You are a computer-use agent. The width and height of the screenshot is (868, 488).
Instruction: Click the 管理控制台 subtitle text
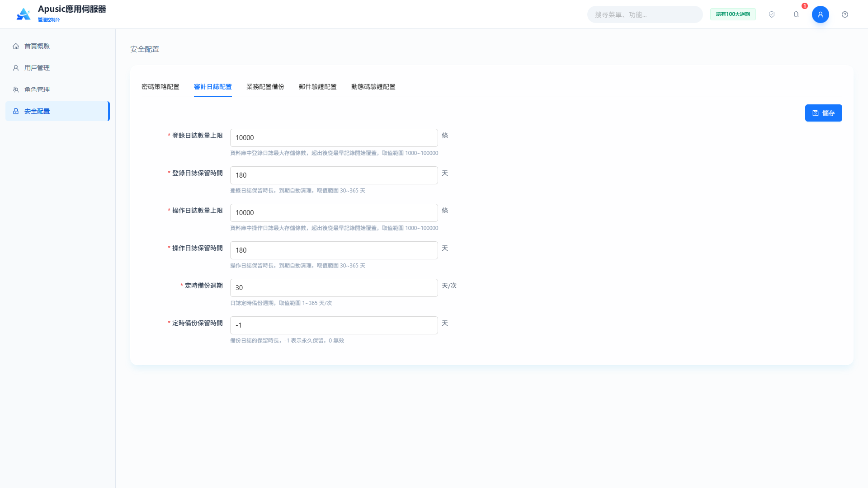click(x=49, y=20)
